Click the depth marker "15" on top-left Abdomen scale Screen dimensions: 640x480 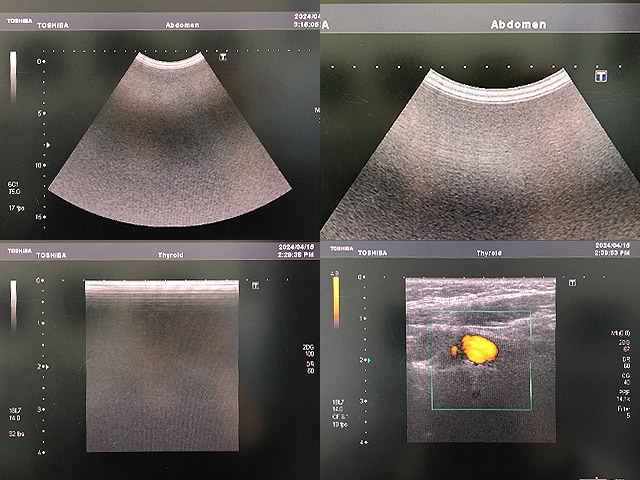40,217
